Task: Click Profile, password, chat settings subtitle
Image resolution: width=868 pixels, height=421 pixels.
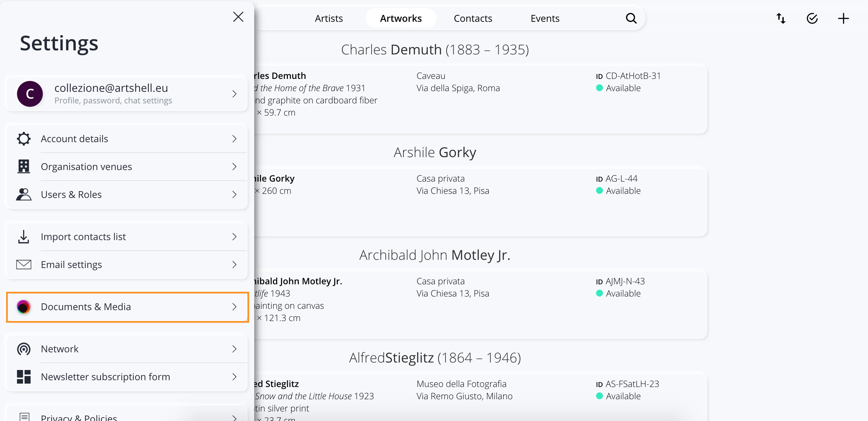Action: (113, 101)
